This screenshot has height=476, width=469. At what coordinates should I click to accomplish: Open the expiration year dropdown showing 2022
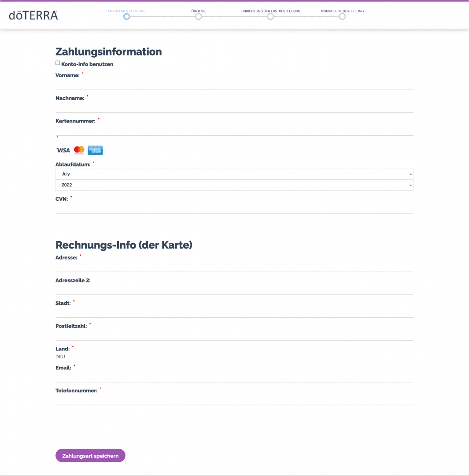[234, 185]
